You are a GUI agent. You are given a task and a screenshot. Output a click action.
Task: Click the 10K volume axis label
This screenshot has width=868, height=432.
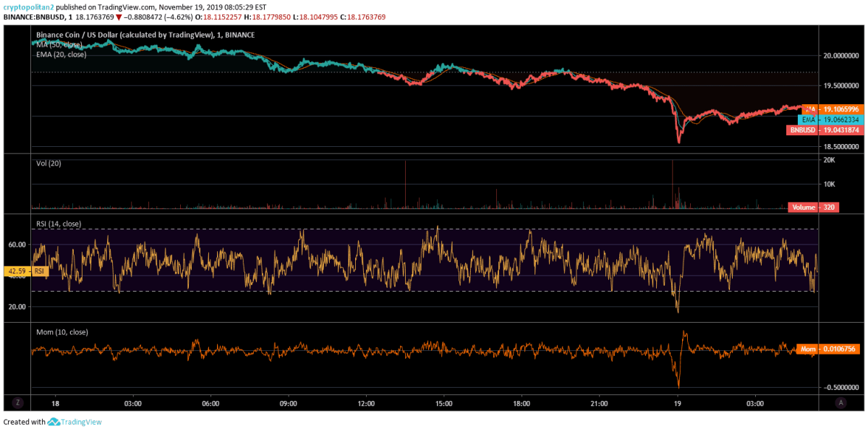point(830,184)
